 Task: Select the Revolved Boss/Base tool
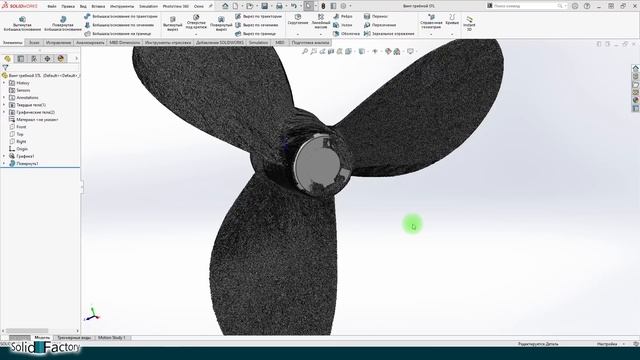pyautogui.click(x=62, y=24)
